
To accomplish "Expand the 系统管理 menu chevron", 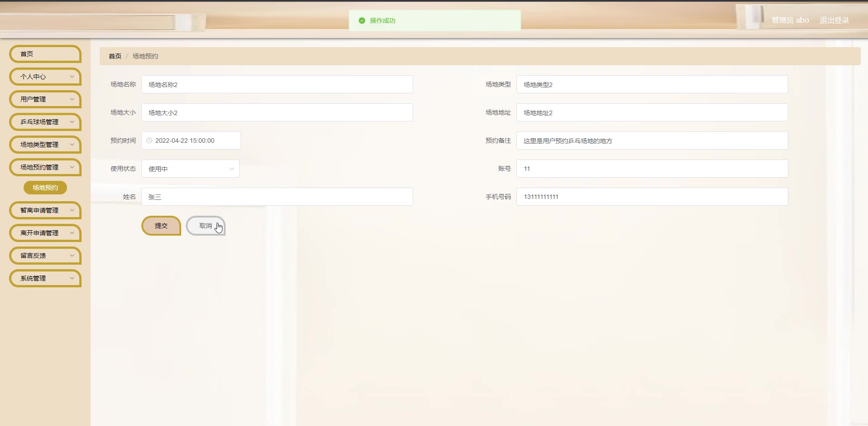I will (72, 278).
